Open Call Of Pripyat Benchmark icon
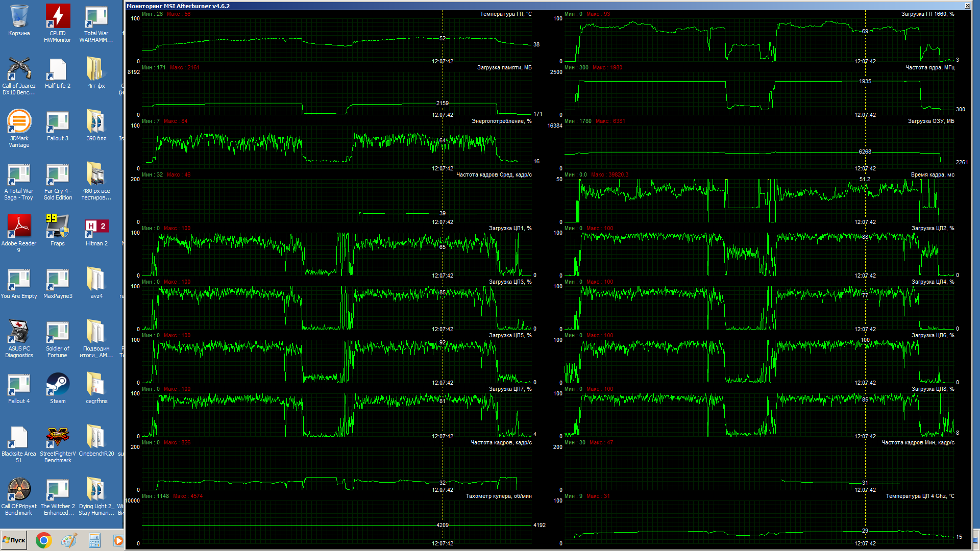Image resolution: width=980 pixels, height=551 pixels. pyautogui.click(x=19, y=490)
